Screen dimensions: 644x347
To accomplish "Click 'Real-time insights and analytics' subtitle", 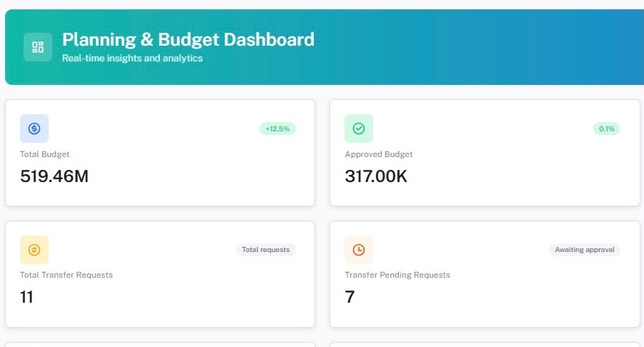I will pos(132,59).
